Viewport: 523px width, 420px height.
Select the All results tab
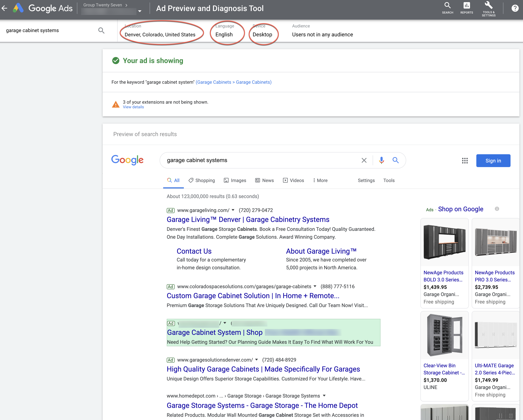click(173, 180)
